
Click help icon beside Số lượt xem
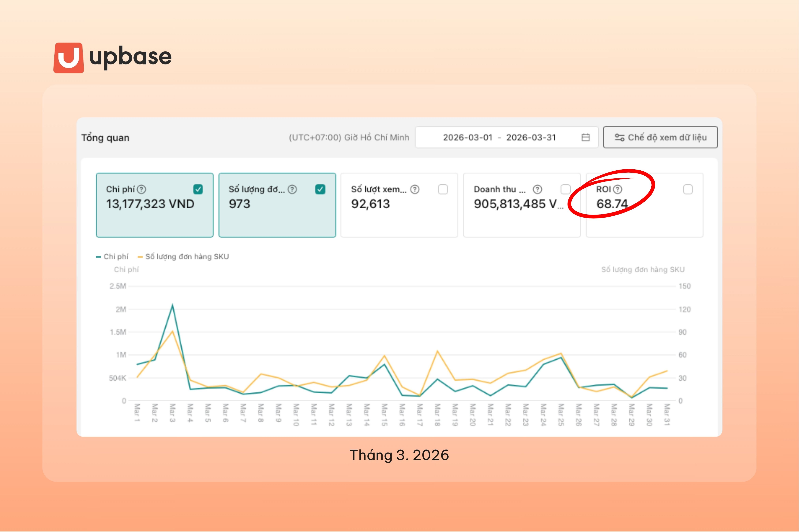point(415,189)
